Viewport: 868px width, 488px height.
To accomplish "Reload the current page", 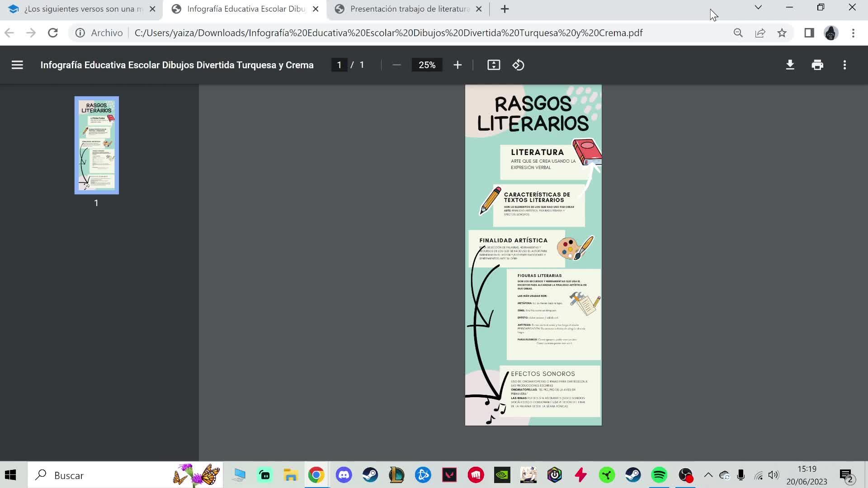I will 53,33.
